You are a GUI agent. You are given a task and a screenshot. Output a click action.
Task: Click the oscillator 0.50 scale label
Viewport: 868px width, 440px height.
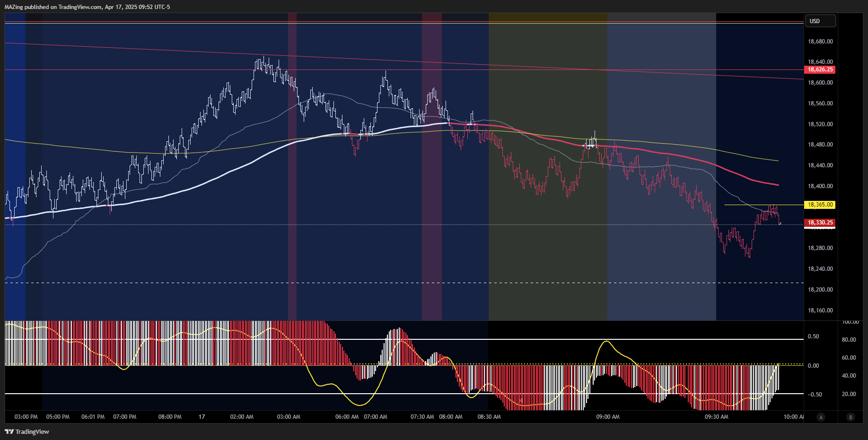[814, 336]
